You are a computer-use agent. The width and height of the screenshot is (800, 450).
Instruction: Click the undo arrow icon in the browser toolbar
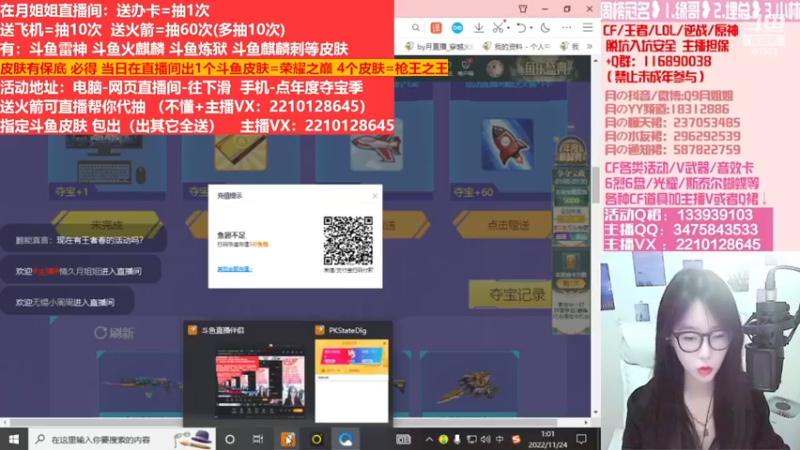coord(521,28)
